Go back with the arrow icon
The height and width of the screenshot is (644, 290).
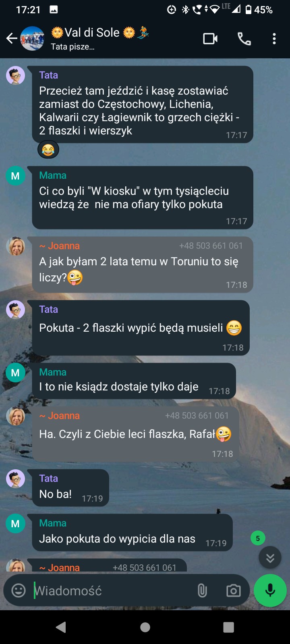coord(12,39)
